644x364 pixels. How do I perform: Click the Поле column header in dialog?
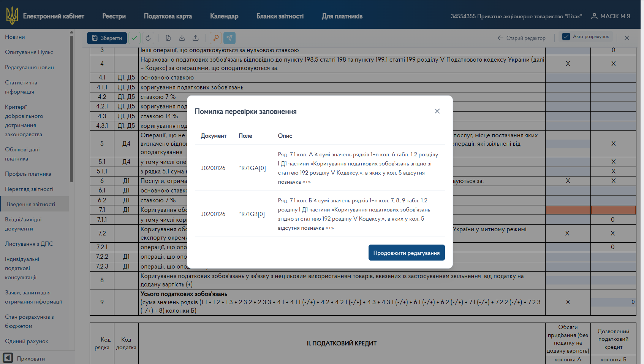[x=245, y=136]
